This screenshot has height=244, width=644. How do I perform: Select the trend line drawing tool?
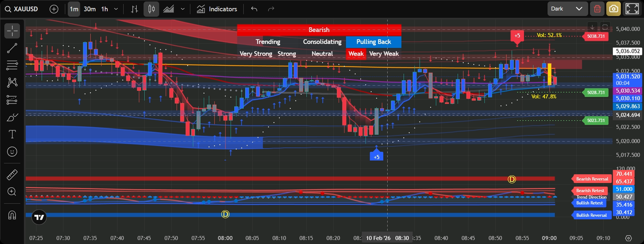[x=12, y=48]
